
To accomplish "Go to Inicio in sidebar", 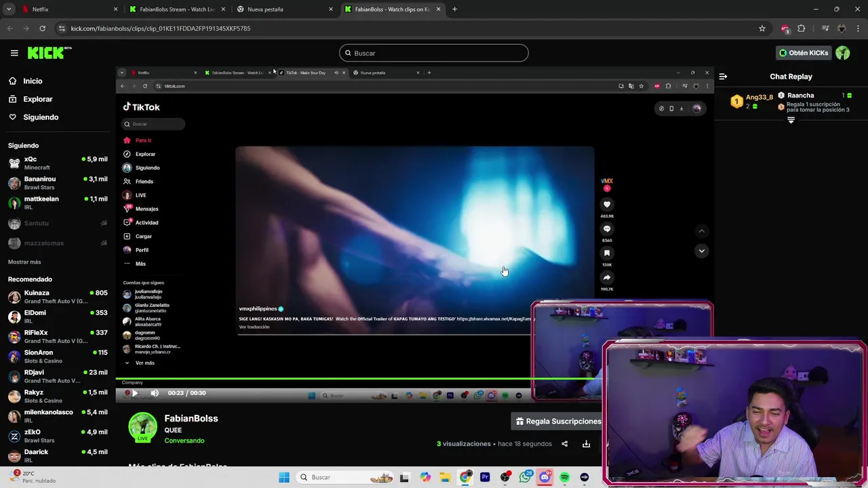I will (33, 81).
